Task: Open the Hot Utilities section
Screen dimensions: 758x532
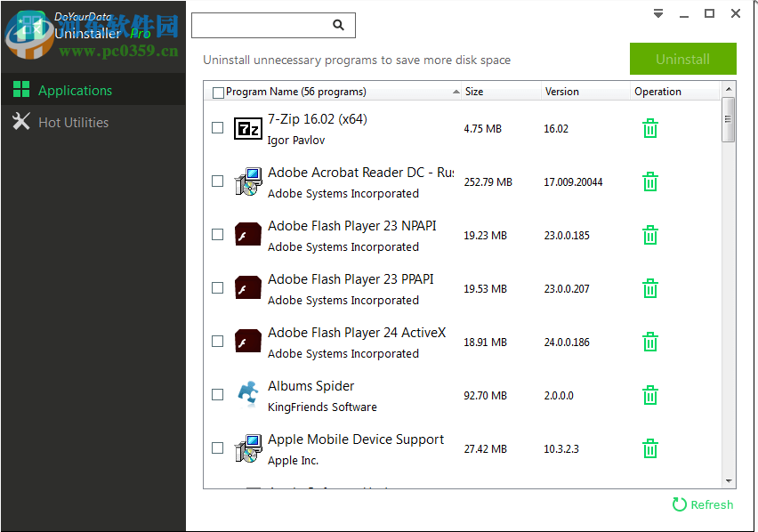Action: point(71,122)
